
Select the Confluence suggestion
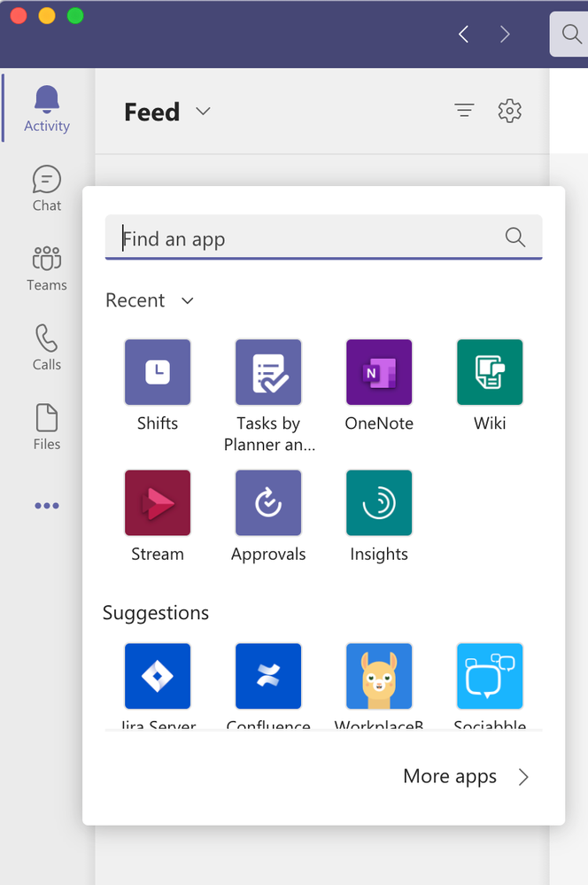(268, 676)
